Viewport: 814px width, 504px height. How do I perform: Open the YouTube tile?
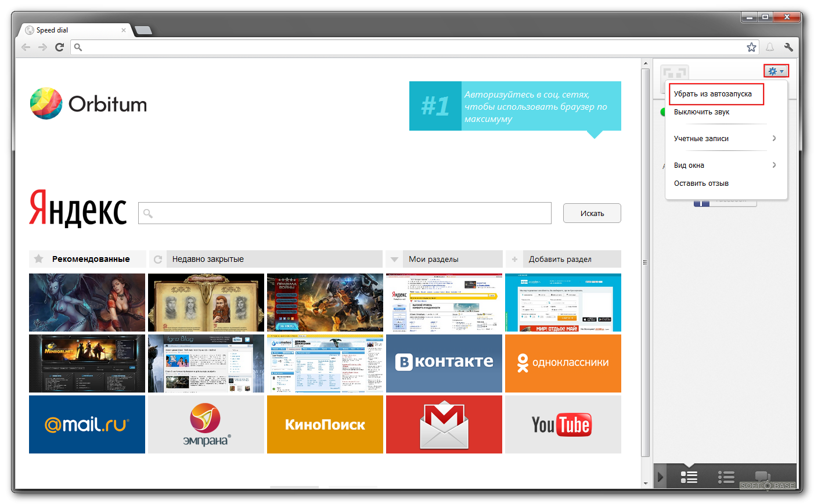point(563,424)
